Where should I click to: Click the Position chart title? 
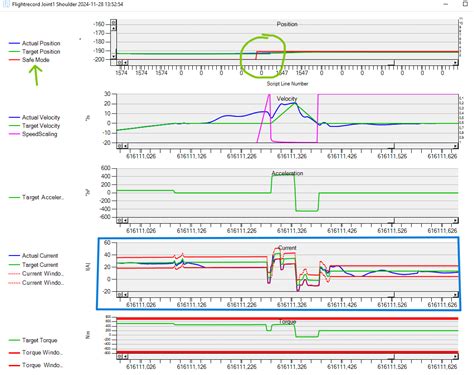[x=287, y=24]
